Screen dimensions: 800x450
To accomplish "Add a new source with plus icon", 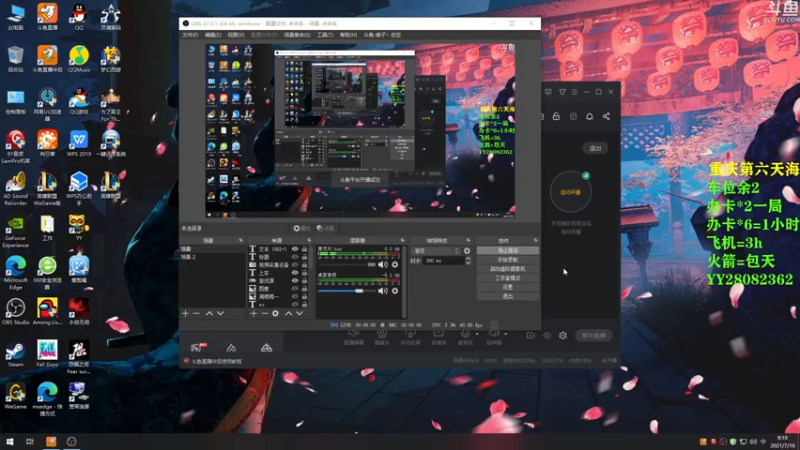I will (254, 313).
